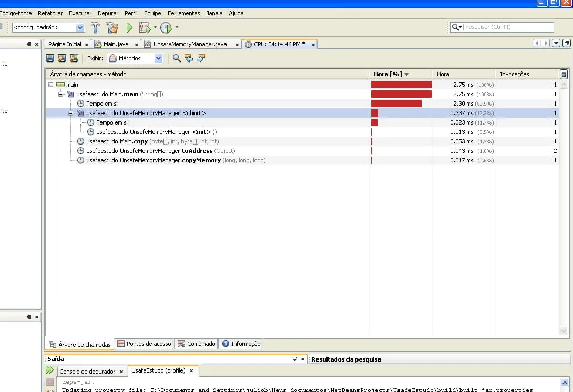Switch to UnsafeMemoryManager.java tab
The height and width of the screenshot is (392, 573).
190,44
